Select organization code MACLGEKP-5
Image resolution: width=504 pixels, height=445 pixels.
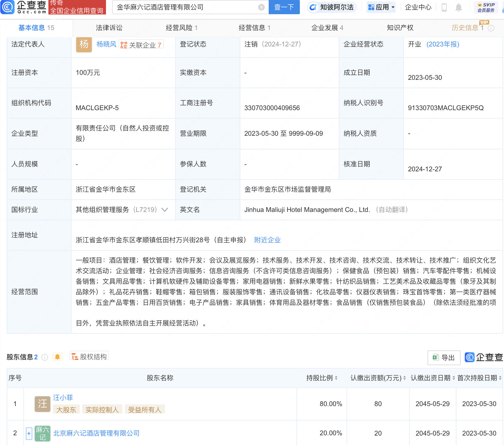click(x=97, y=108)
